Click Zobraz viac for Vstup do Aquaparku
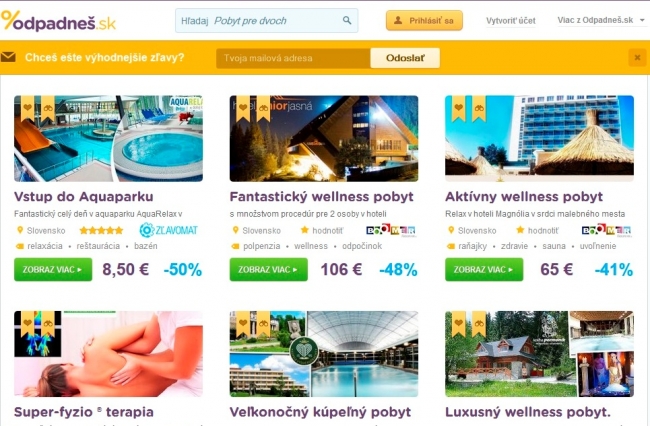The width and height of the screenshot is (650, 426). [53, 269]
